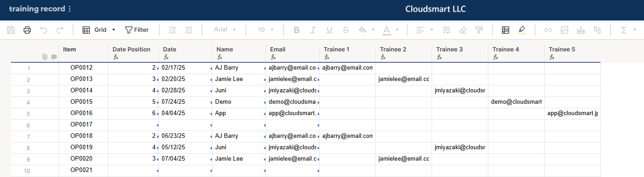The width and height of the screenshot is (644, 177).
Task: Click the formula icon under Trainee 2
Action: point(383,57)
